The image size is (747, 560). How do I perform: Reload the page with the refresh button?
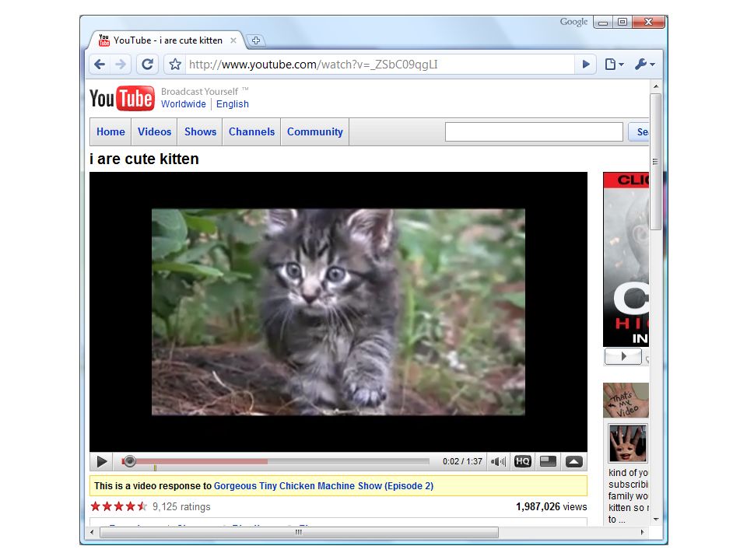click(148, 65)
